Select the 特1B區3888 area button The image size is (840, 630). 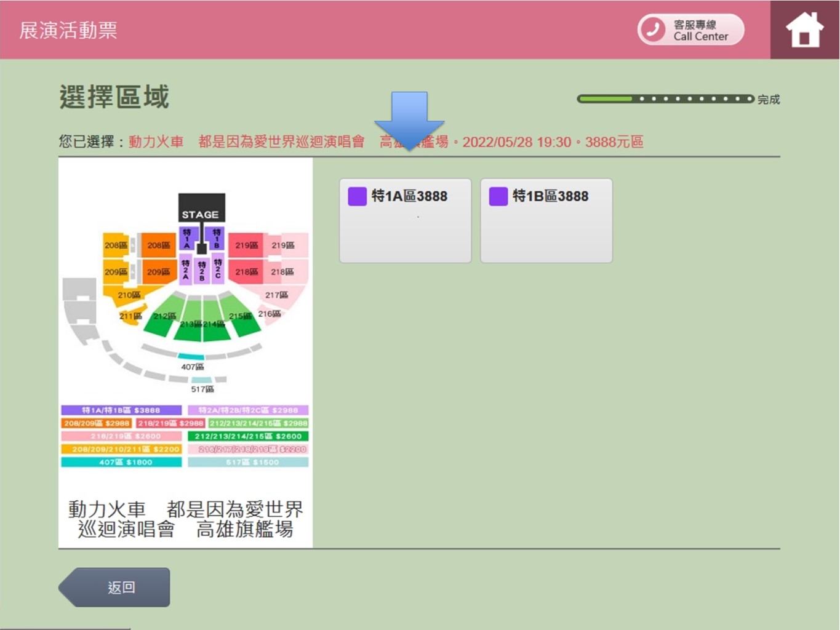point(546,221)
